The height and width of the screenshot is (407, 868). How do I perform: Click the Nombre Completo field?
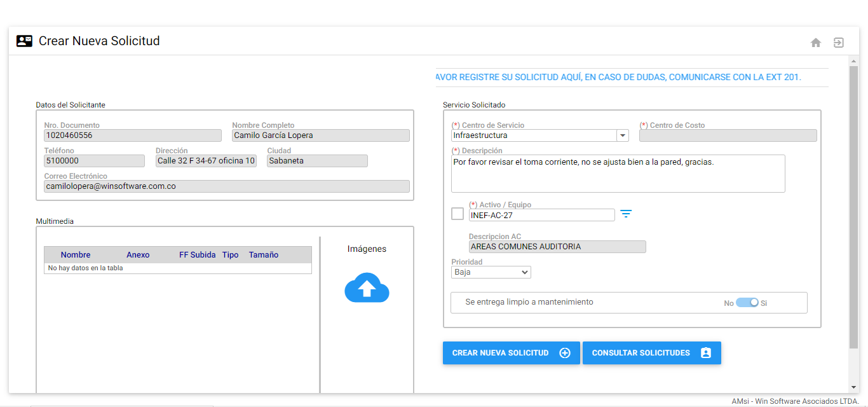pos(321,135)
